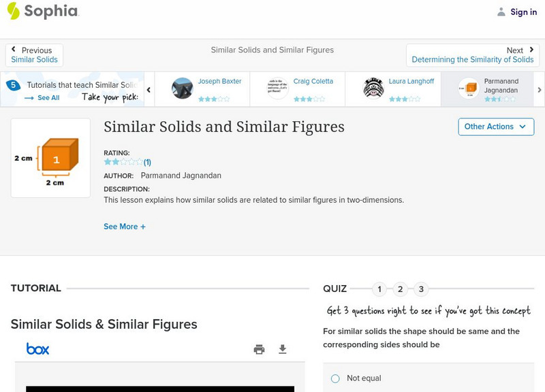The width and height of the screenshot is (545, 392).
Task: Jump to quiz question 1
Action: [x=379, y=289]
